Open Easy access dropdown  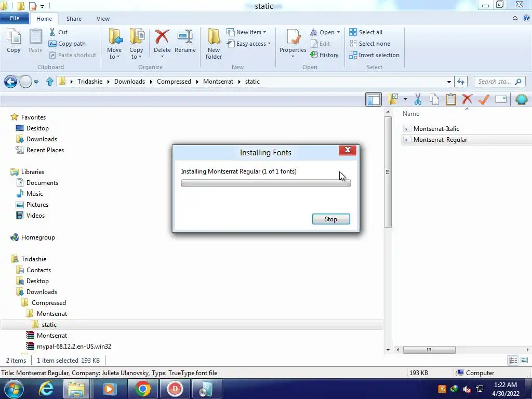(x=249, y=44)
